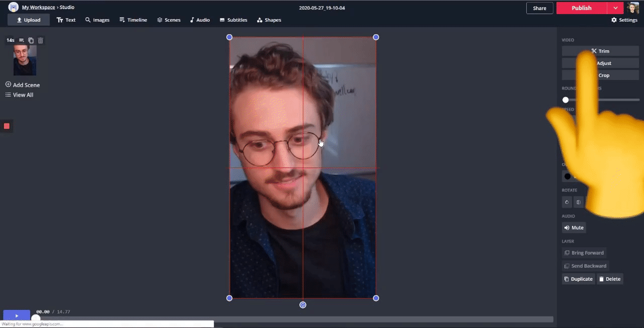Click the duplicate scene icon above thumbnail
The image size is (644, 328).
click(31, 40)
